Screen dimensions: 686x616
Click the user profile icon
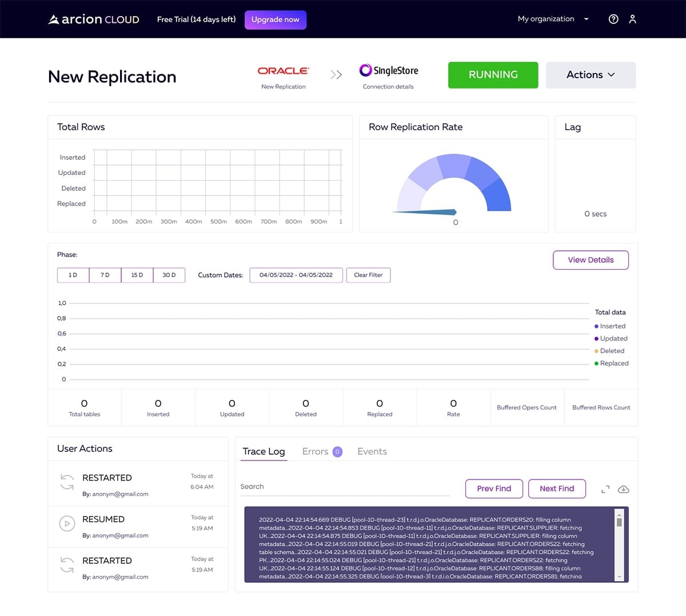point(632,19)
